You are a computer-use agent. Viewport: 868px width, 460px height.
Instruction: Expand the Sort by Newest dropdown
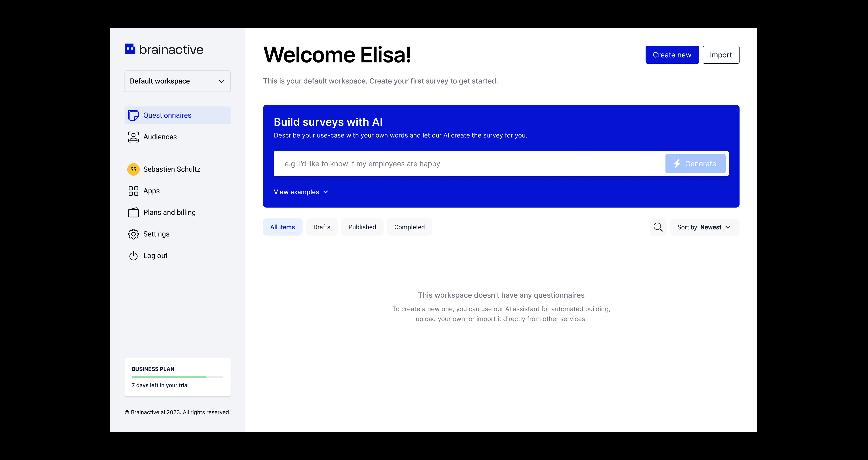point(703,227)
